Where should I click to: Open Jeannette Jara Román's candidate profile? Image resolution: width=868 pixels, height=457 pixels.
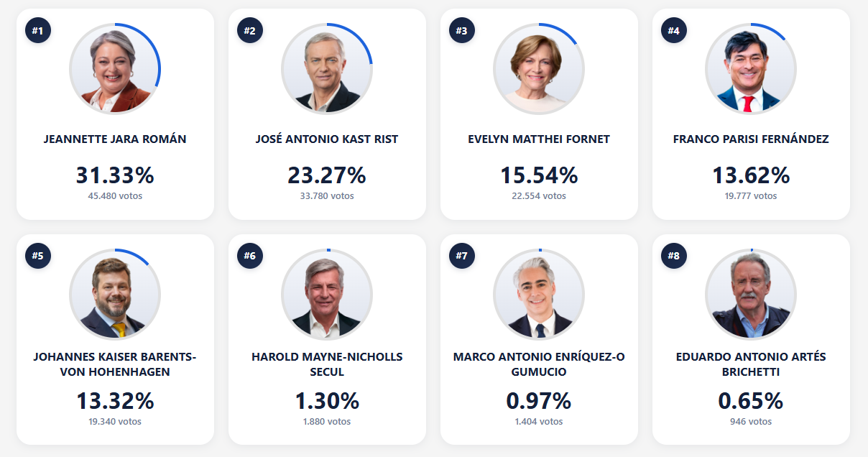coord(114,139)
